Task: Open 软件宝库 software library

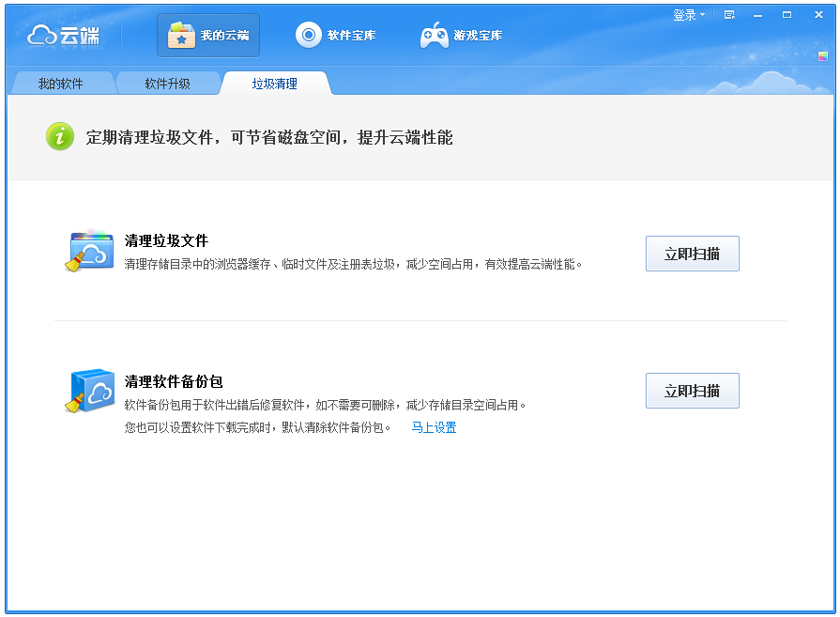Action: (336, 36)
